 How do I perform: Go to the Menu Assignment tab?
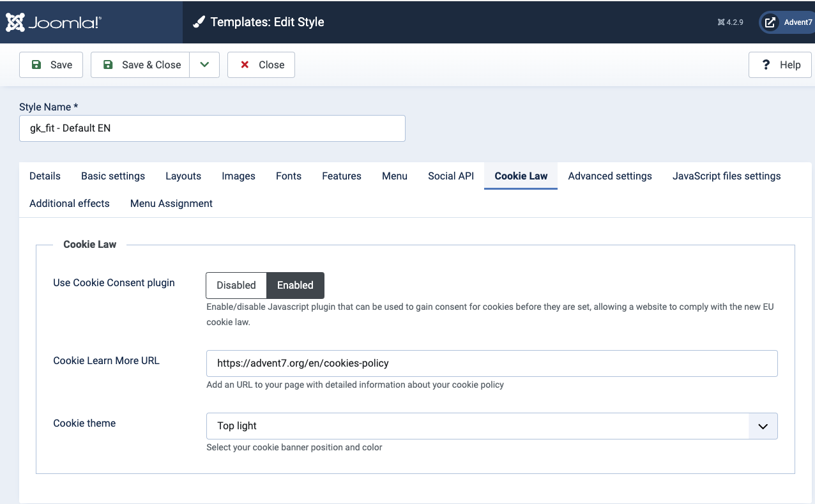coord(171,203)
